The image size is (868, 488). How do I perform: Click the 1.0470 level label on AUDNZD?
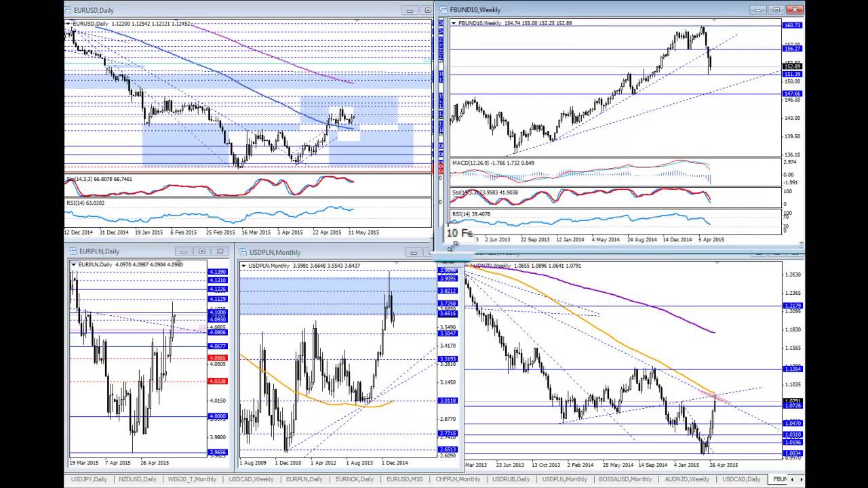(x=793, y=424)
